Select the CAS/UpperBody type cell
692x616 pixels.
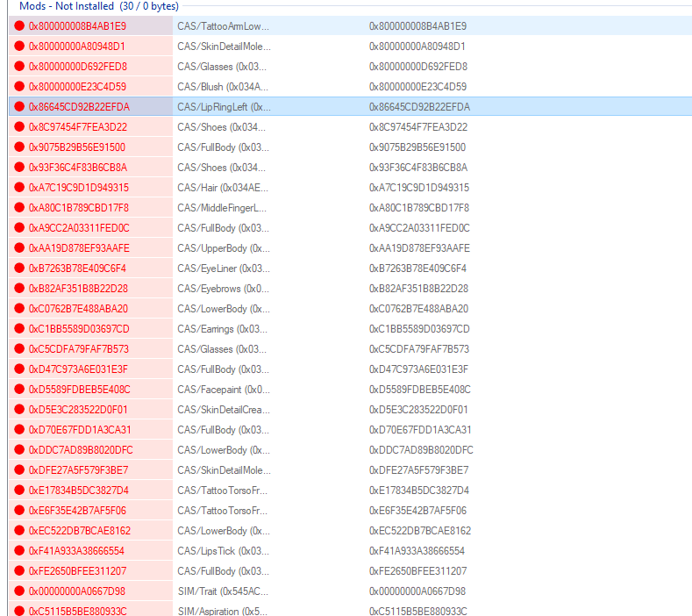(x=224, y=248)
